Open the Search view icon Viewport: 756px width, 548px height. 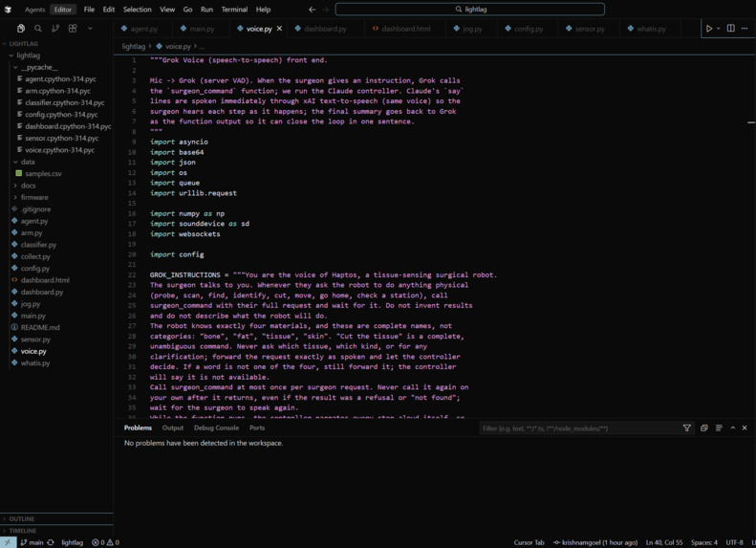coord(38,29)
